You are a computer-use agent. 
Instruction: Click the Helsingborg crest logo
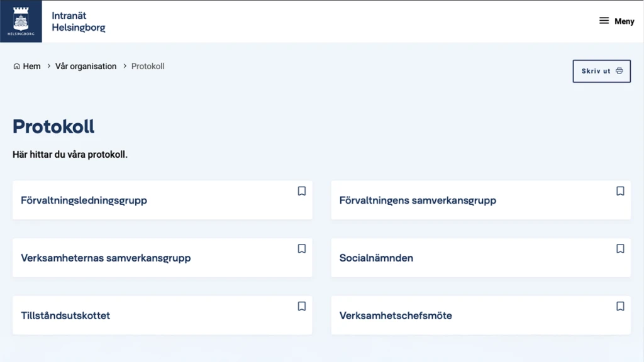coord(21,21)
